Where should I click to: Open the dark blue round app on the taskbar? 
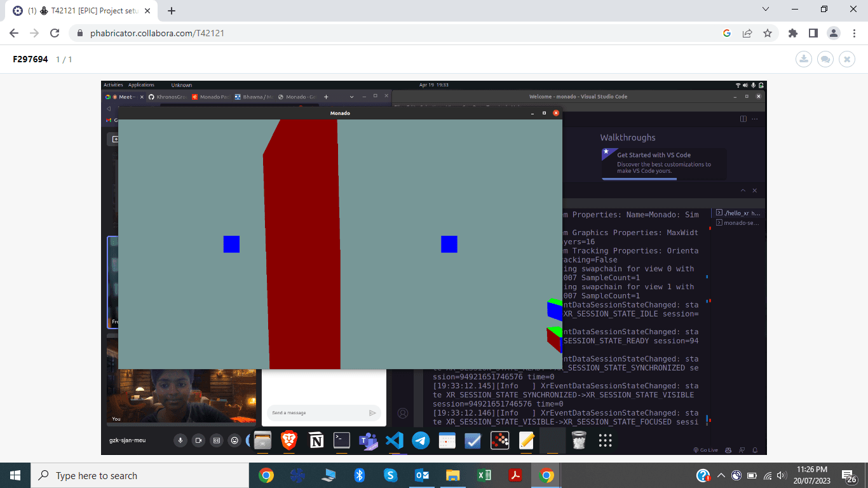point(297,475)
